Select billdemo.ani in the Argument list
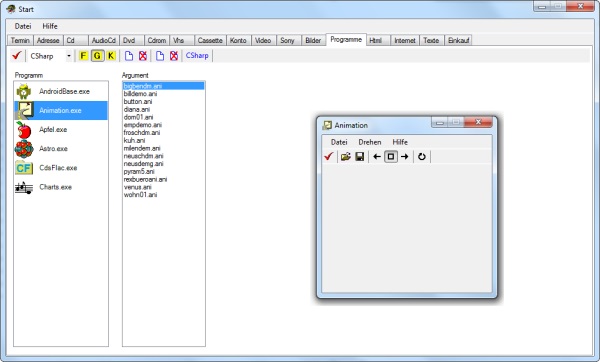This screenshot has width=600, height=362. point(163,94)
